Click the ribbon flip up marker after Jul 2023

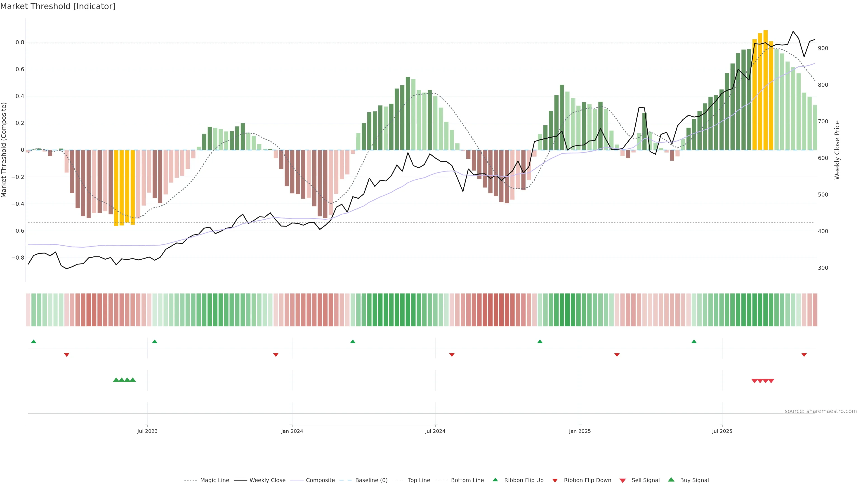tap(155, 342)
